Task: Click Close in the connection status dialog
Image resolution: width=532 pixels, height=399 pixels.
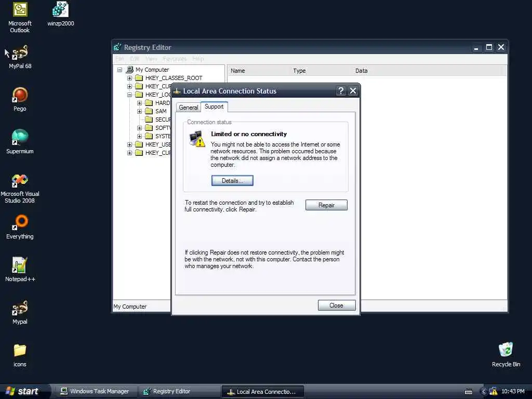Action: [337, 305]
